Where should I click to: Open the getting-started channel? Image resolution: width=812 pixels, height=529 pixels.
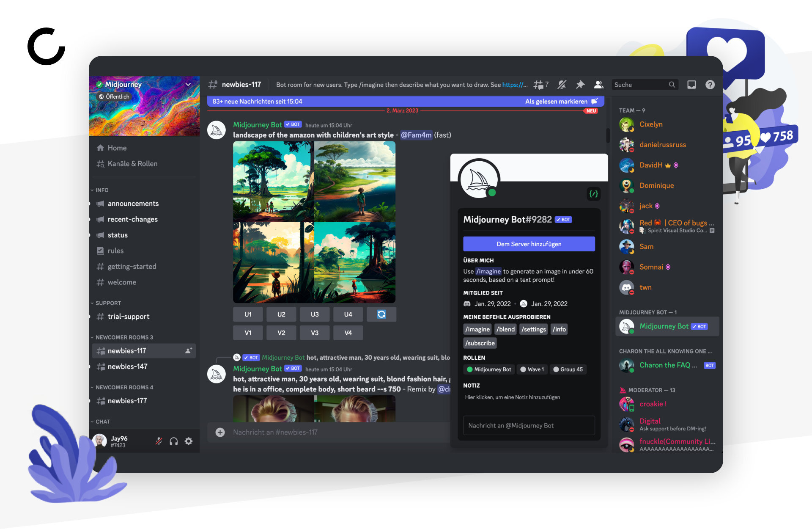pos(144,266)
